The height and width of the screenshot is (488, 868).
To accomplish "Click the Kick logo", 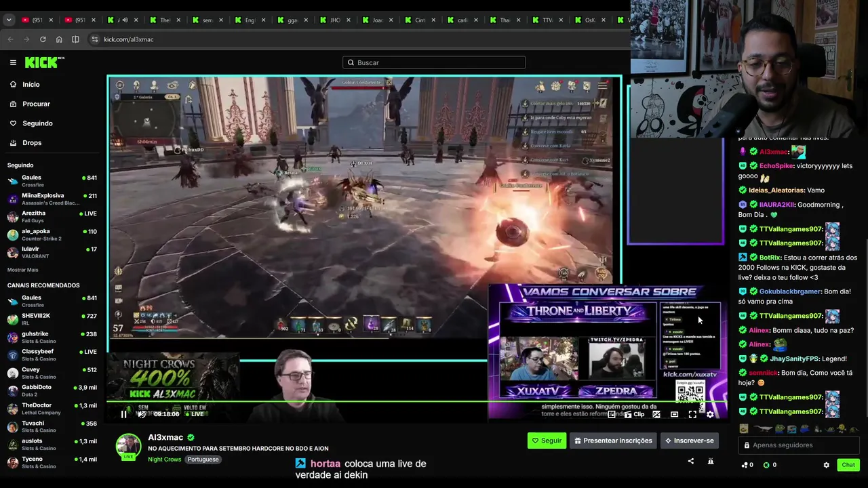I will [44, 62].
